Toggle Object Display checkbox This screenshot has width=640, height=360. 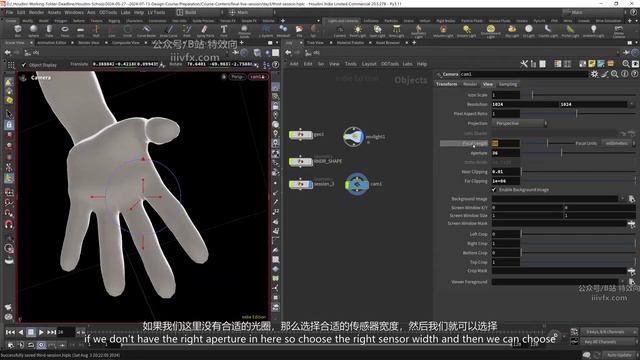pyautogui.click(x=23, y=65)
